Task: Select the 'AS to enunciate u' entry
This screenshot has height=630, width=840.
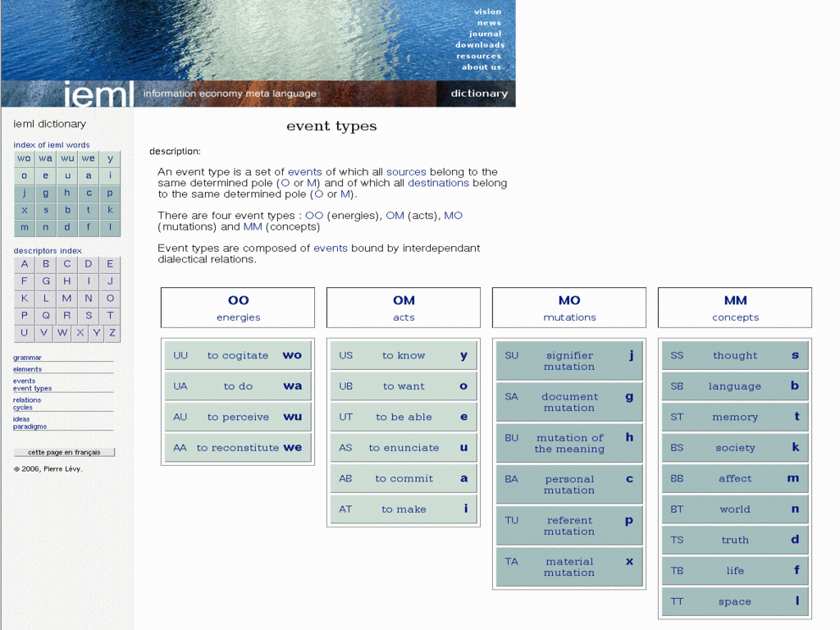Action: 404,447
